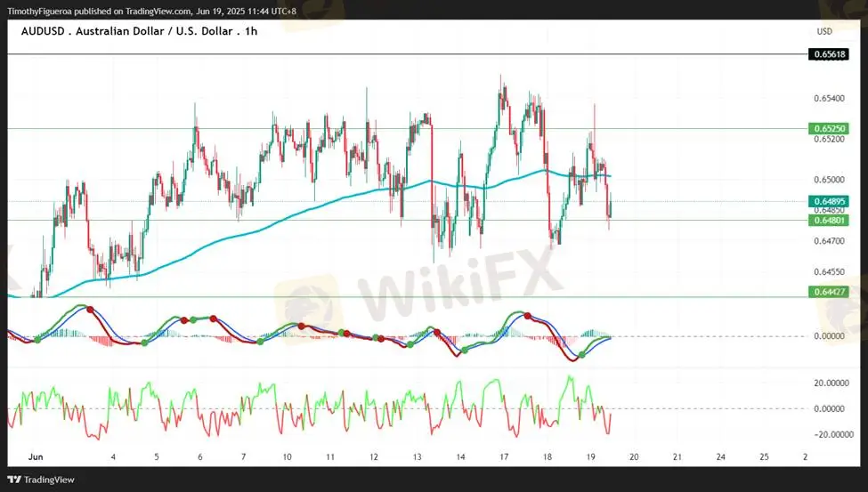Screen dimensions: 868x492
Task: Click date 19 on the time axis
Action: [x=591, y=456]
